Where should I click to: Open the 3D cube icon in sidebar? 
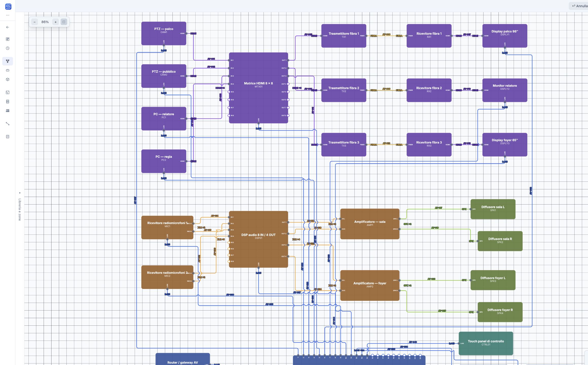point(8,79)
